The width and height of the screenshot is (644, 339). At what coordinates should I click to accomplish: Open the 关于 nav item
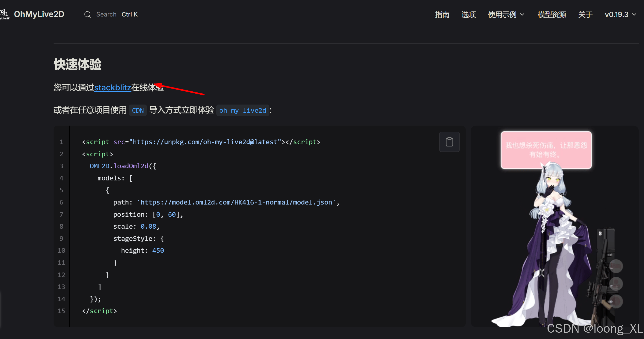pos(585,14)
